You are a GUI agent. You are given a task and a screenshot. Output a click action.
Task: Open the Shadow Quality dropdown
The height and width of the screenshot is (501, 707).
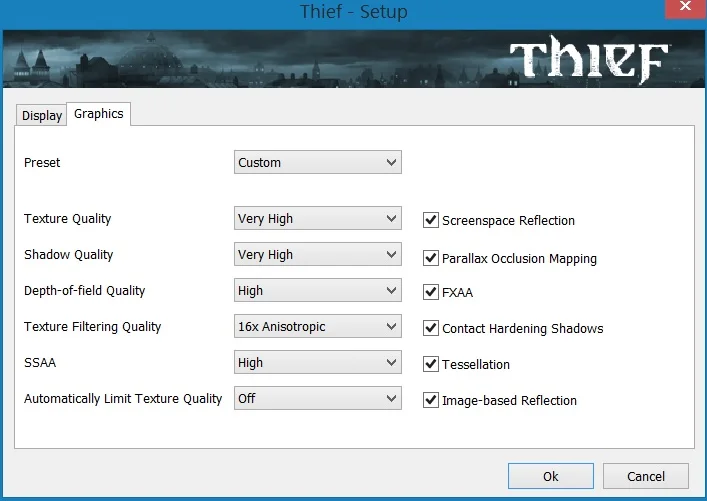point(317,254)
